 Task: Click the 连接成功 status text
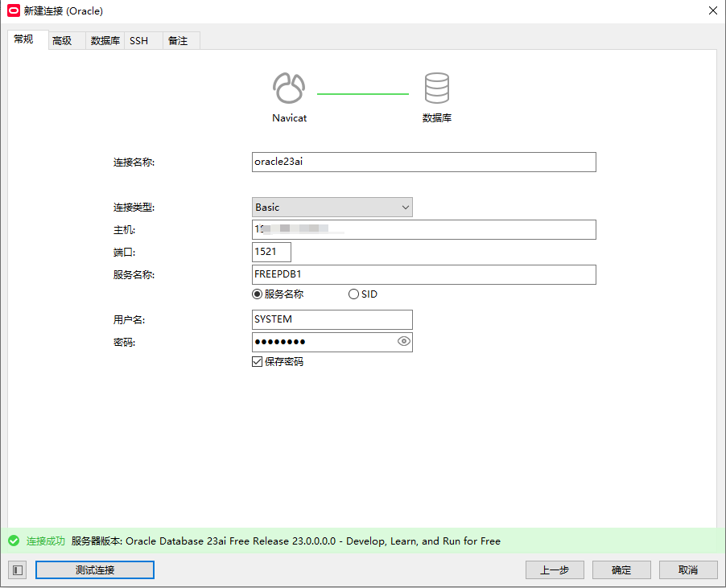pos(46,541)
